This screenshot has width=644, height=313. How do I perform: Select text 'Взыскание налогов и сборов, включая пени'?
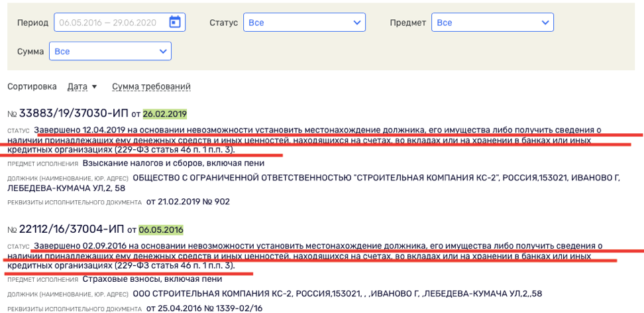(174, 163)
